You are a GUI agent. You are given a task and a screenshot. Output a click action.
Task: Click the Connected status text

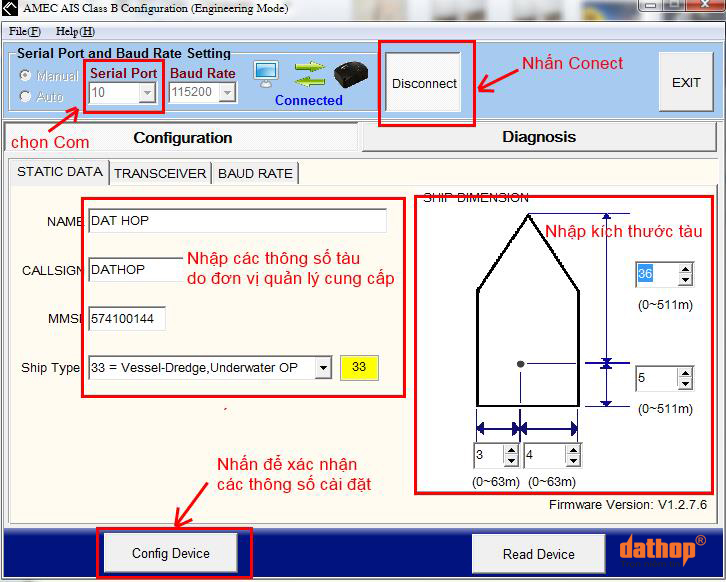(308, 100)
